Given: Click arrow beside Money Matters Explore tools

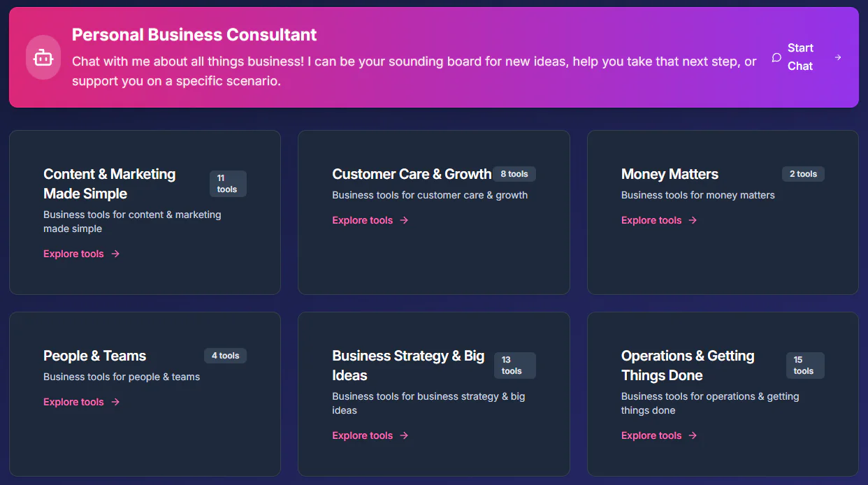Looking at the screenshot, I should [693, 220].
